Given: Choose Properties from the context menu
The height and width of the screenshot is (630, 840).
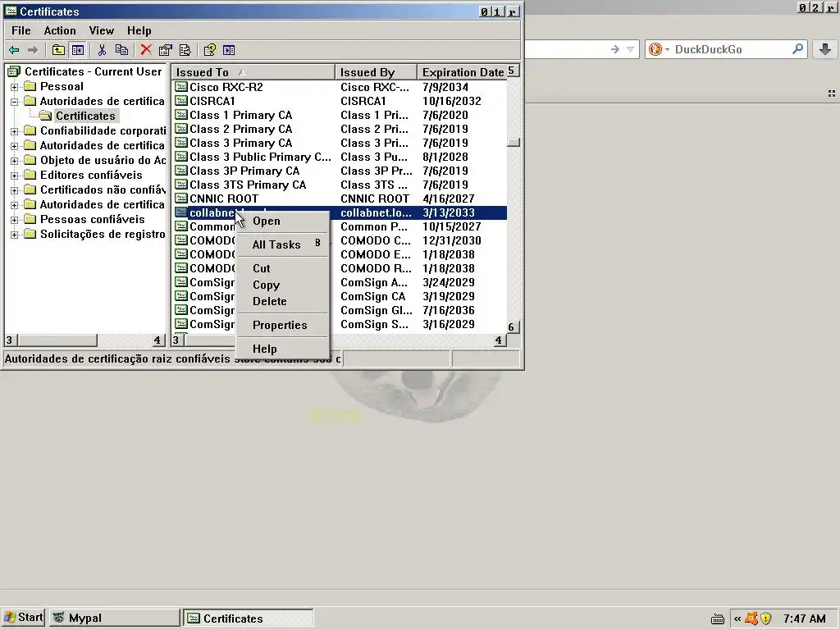Looking at the screenshot, I should coord(282,325).
